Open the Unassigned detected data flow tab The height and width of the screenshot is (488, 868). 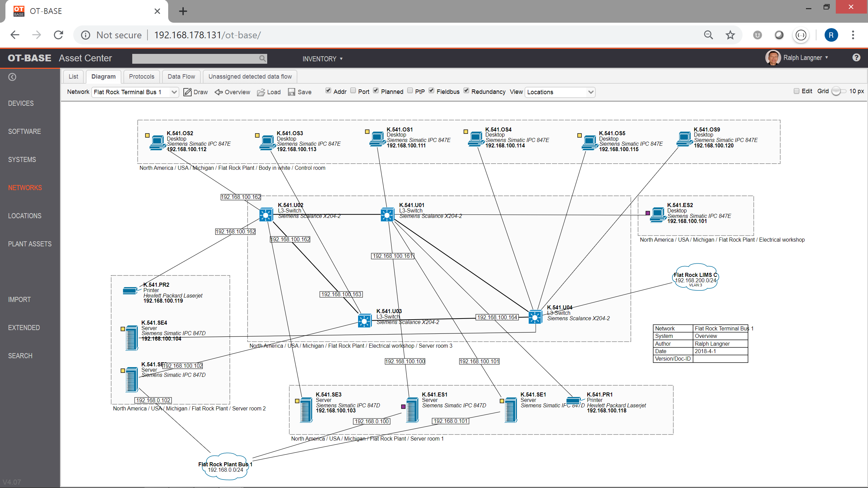pos(250,77)
